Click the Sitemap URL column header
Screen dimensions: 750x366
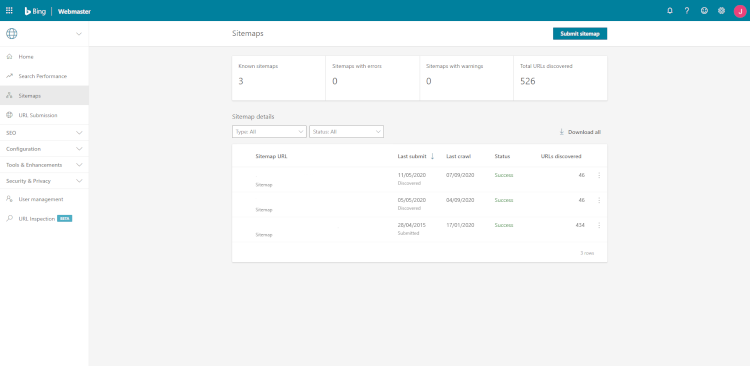pyautogui.click(x=271, y=156)
